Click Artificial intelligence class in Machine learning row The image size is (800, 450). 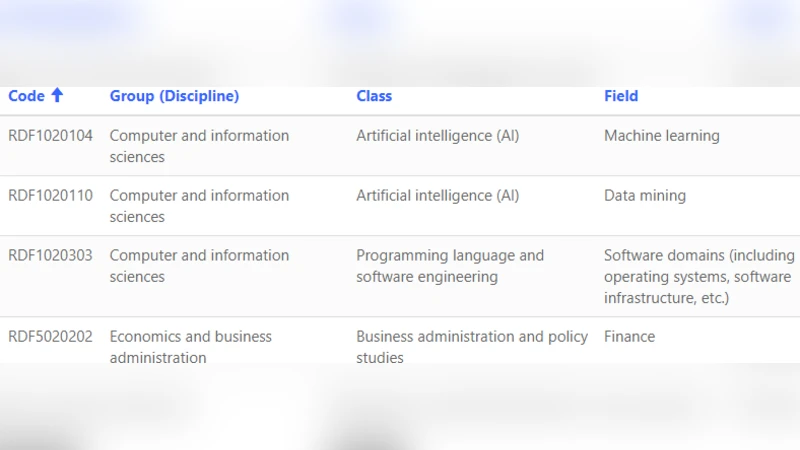[x=437, y=136]
